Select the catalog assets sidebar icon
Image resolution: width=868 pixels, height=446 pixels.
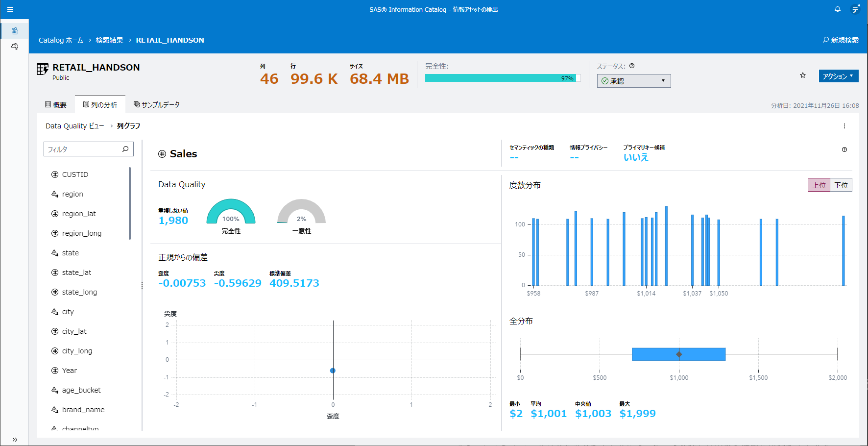tap(15, 31)
